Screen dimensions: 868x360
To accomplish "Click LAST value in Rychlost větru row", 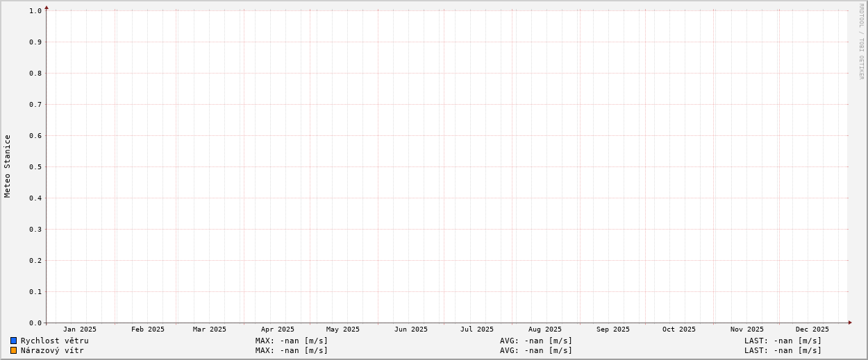I will [x=783, y=341].
